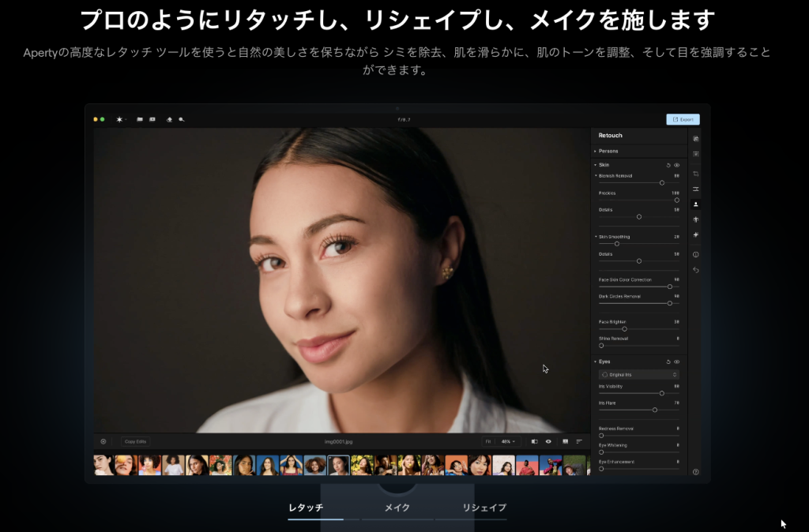Switch to the リシェイプ tab
Image resolution: width=809 pixels, height=532 pixels.
(x=484, y=508)
